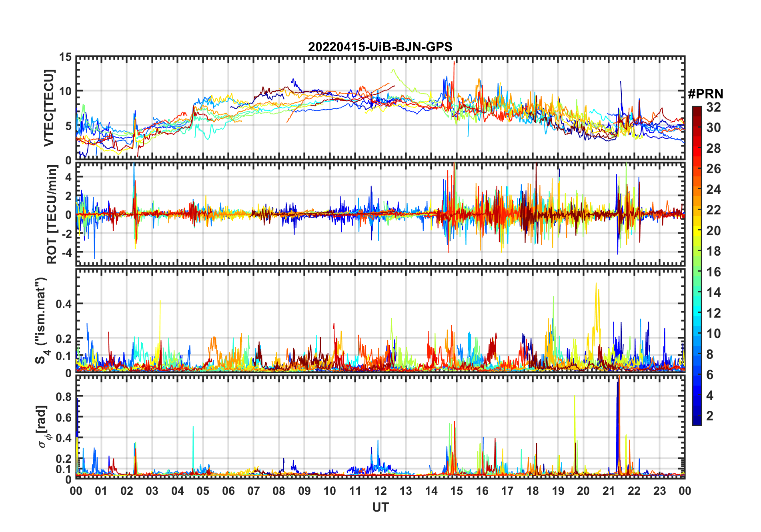This screenshot has height=532, width=761.
Task: Pick the dark blue bottom of the PRN colorbar
Action: click(x=697, y=422)
